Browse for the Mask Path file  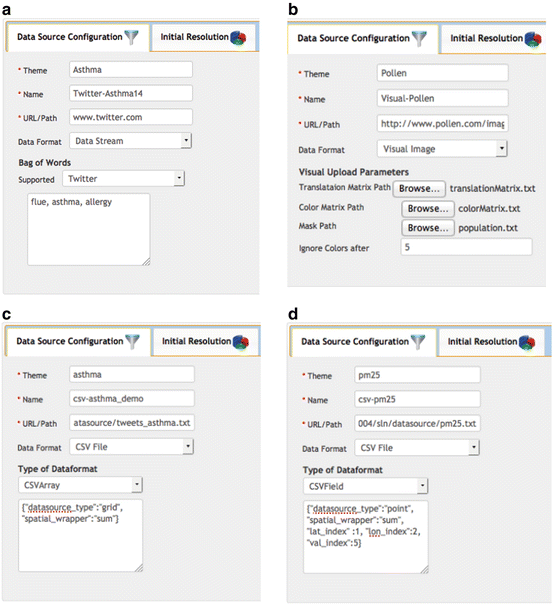(428, 228)
